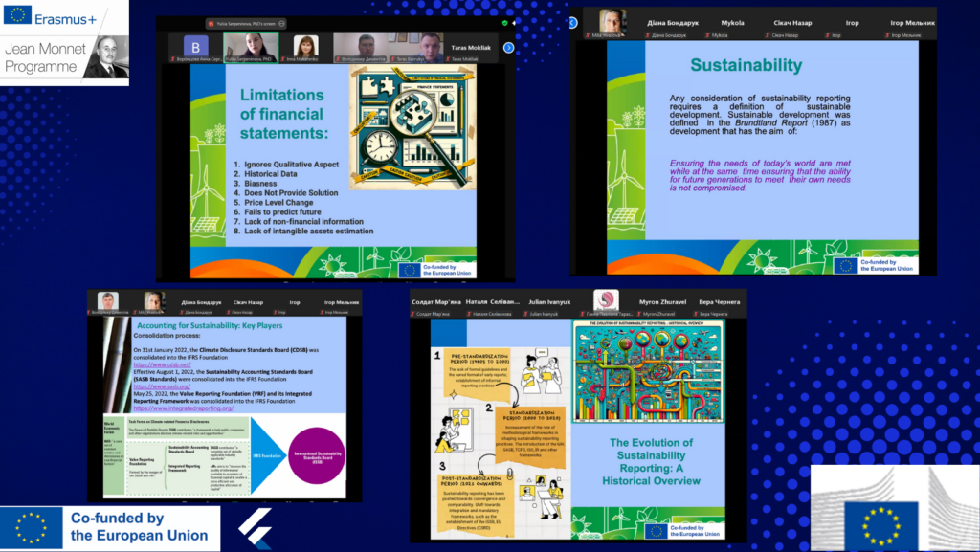Click 'Lack of intangible assets estimation' list item
The width and height of the screenshot is (980, 552).
click(x=309, y=232)
